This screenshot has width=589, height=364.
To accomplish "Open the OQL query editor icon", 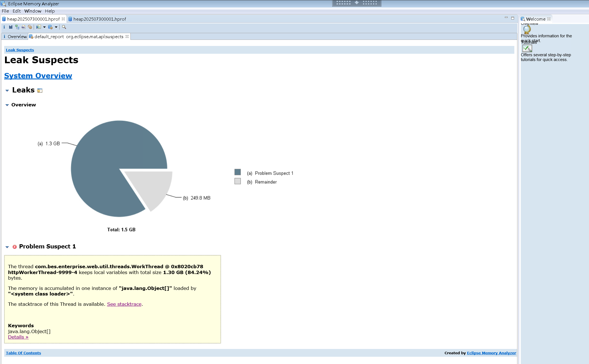I will tap(23, 27).
